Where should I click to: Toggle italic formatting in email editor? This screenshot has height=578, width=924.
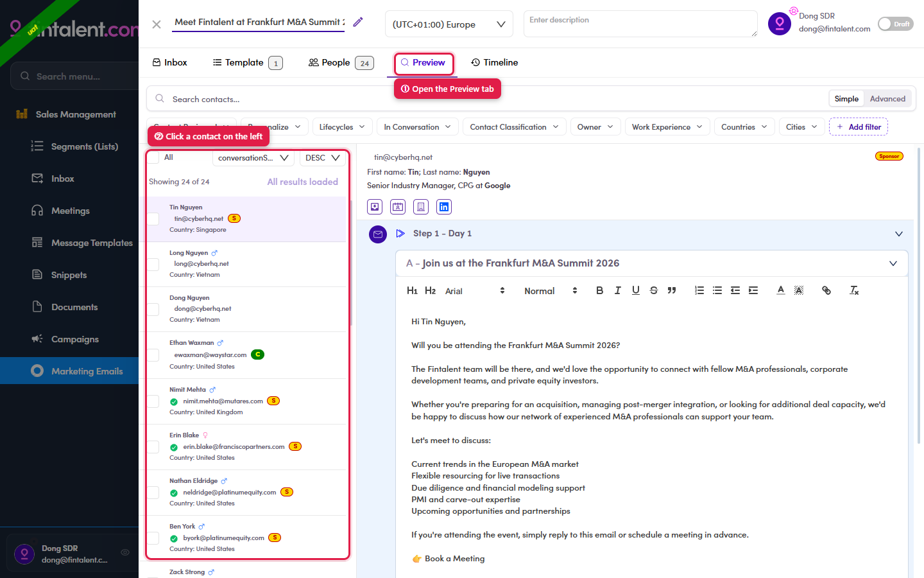click(x=617, y=290)
